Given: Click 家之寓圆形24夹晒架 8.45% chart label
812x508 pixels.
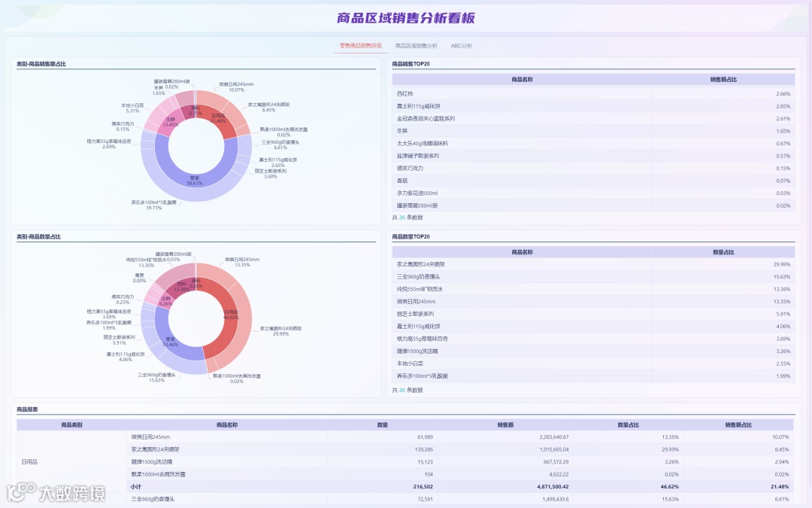Looking at the screenshot, I should click(x=268, y=107).
